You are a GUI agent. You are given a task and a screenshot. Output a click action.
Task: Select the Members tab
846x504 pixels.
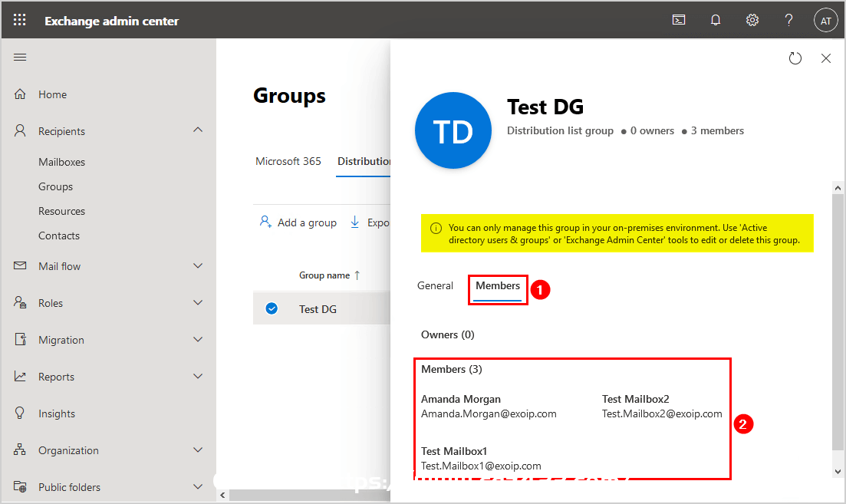pyautogui.click(x=498, y=286)
